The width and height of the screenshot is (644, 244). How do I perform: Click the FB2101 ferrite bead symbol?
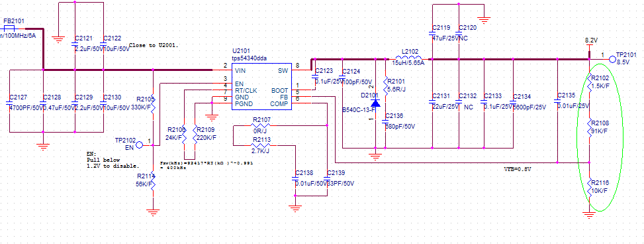(x=9, y=29)
